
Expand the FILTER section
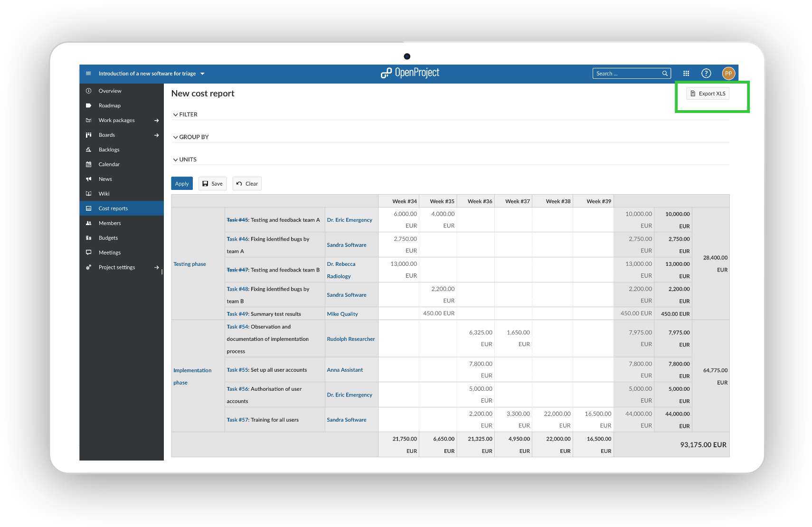185,114
